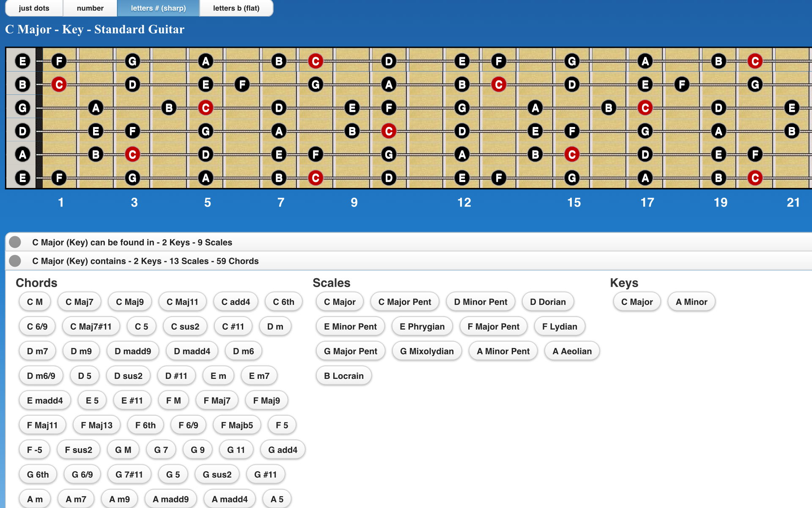Select the C Maj7 chord
This screenshot has width=812, height=508.
(79, 301)
